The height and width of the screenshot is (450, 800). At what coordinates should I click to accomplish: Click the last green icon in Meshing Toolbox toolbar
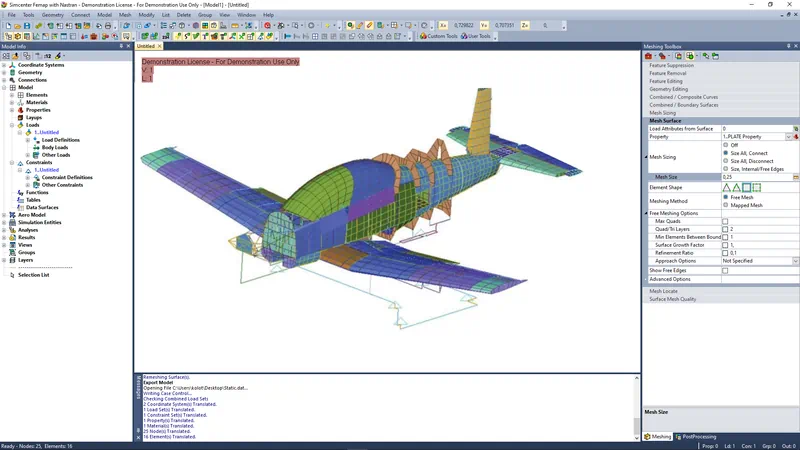coord(715,56)
